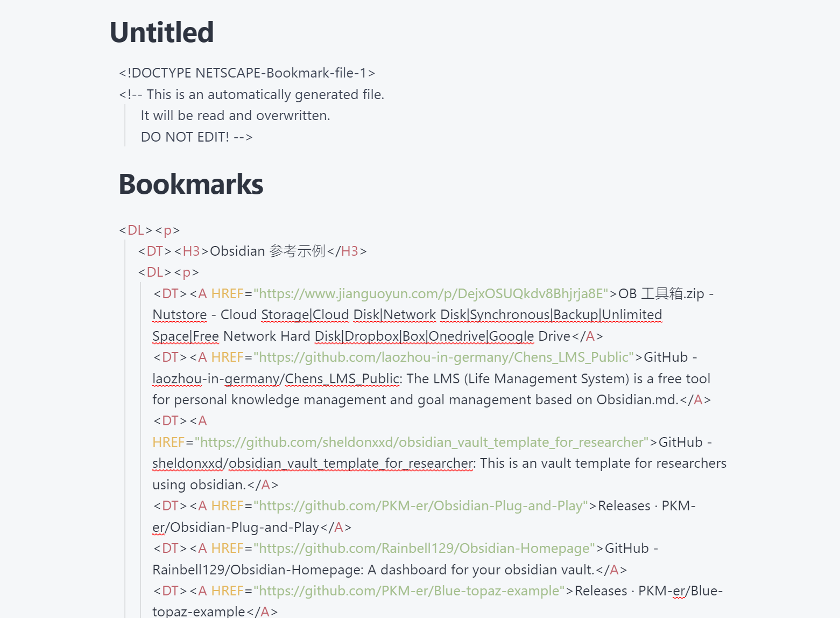
Task: Click the 'DO NOT EDIT!' line
Action: pyautogui.click(x=196, y=137)
